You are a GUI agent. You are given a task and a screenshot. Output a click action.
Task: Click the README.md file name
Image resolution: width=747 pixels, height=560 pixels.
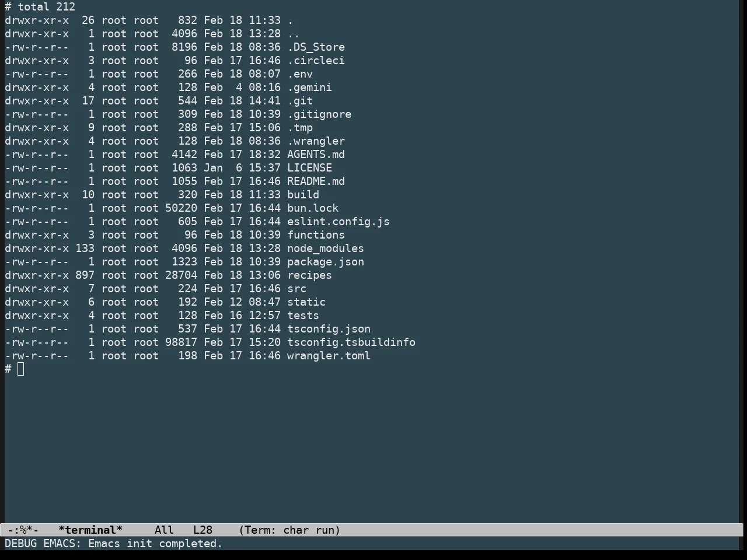click(316, 181)
